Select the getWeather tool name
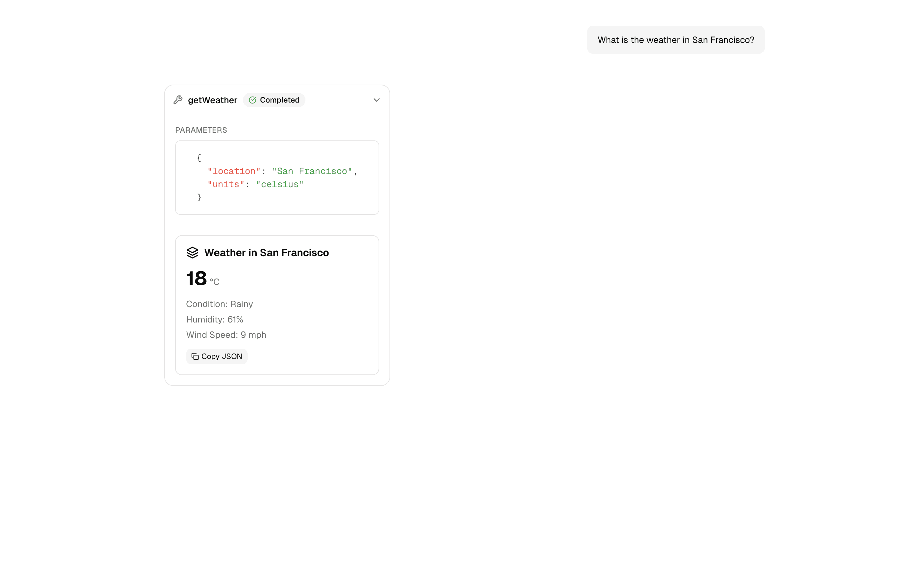Screen dimensions: 924x577 (x=212, y=100)
